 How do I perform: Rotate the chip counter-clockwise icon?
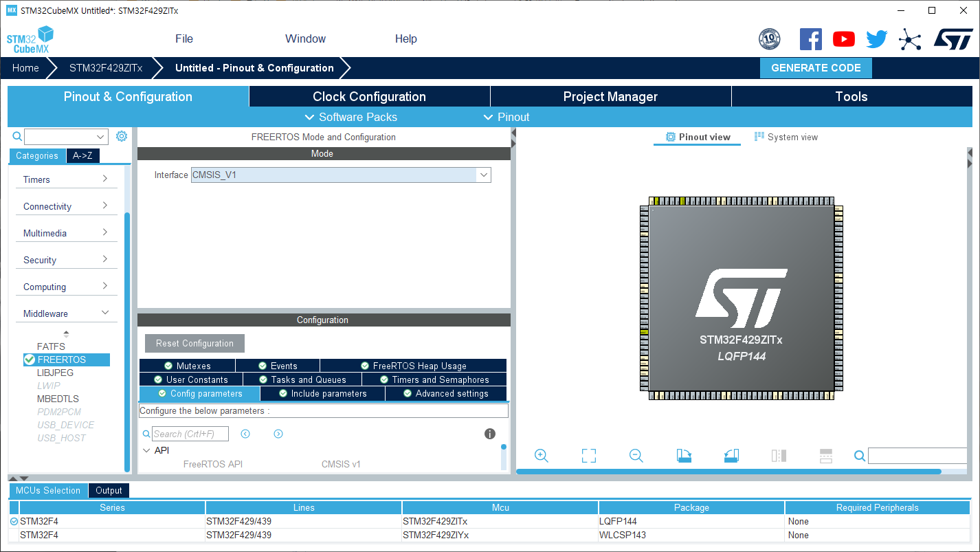coord(731,456)
